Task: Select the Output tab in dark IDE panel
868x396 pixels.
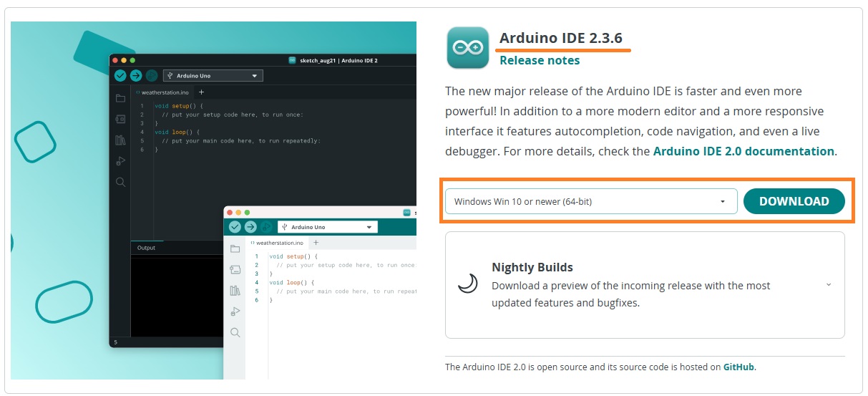Action: tap(146, 248)
